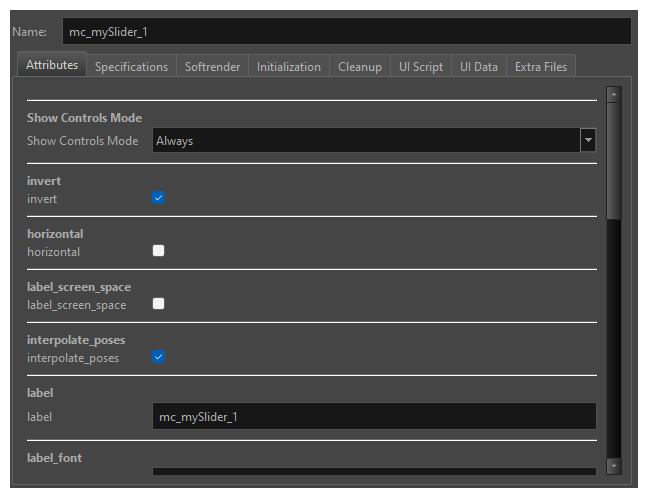Click the scrollbar up arrow
The height and width of the screenshot is (498, 648).
[x=614, y=95]
